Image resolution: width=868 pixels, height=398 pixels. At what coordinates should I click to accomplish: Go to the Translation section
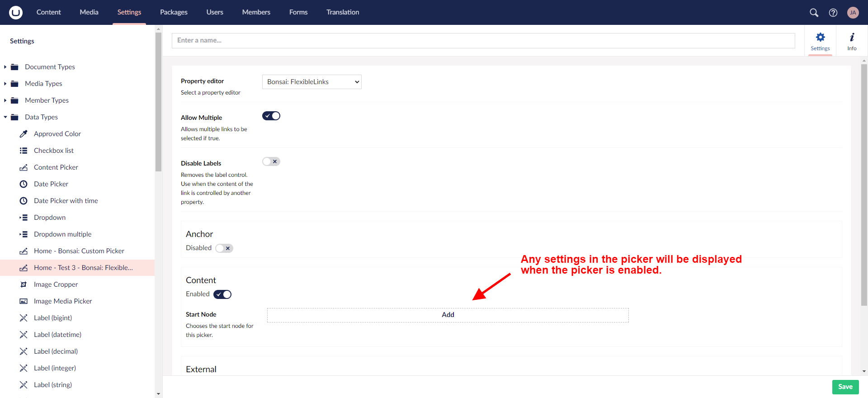click(343, 12)
